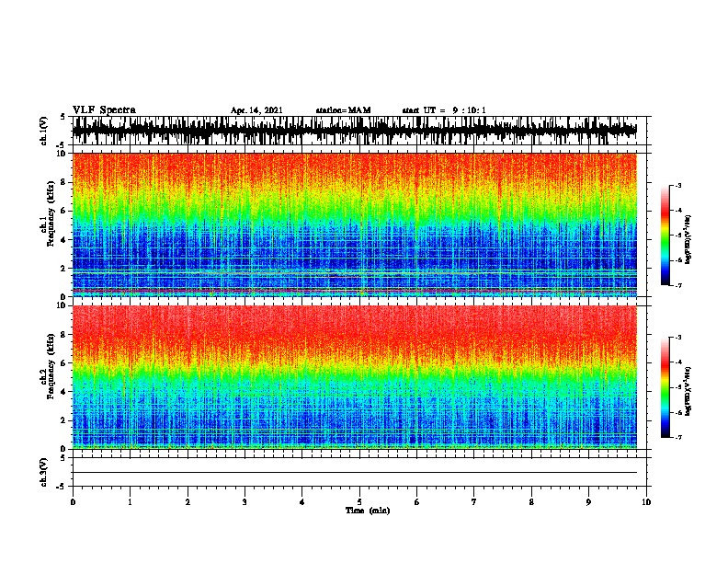Click the ch.1 frequency tick label "2"
This screenshot has width=728, height=563.
64,268
